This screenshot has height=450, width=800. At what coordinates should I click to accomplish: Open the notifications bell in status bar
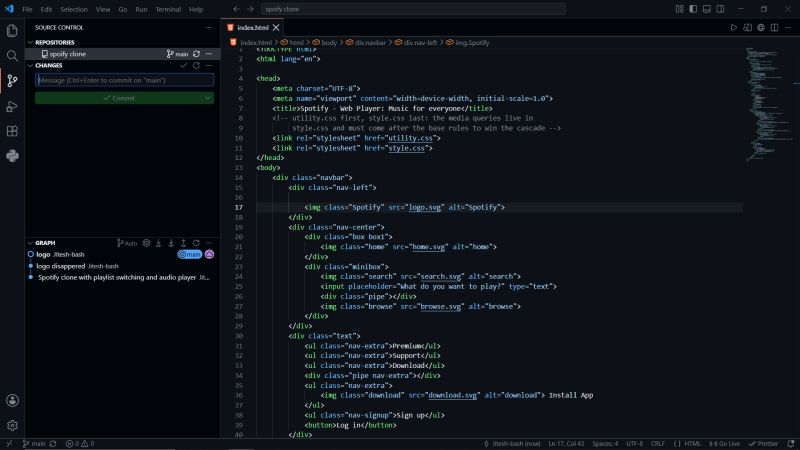coord(791,443)
